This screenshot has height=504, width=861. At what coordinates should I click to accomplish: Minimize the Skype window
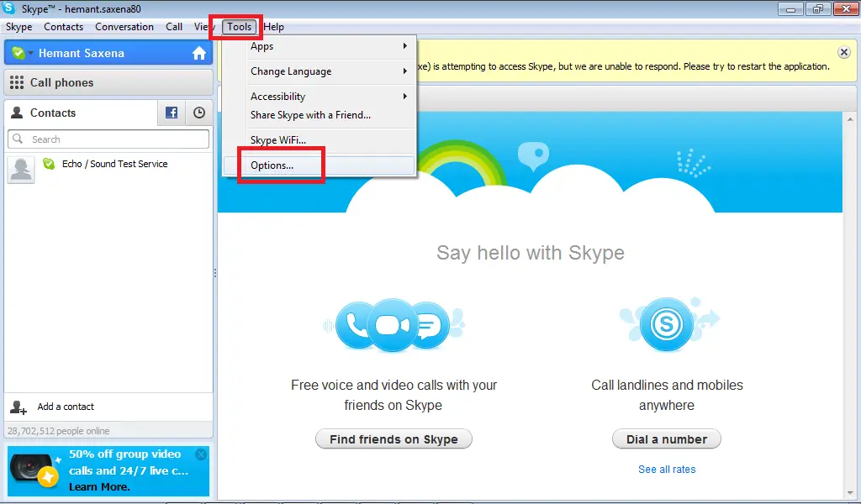pyautogui.click(x=790, y=8)
